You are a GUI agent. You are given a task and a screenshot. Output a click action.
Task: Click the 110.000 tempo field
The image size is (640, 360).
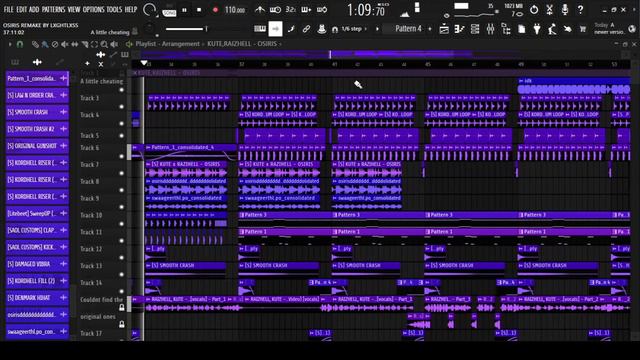pyautogui.click(x=235, y=10)
